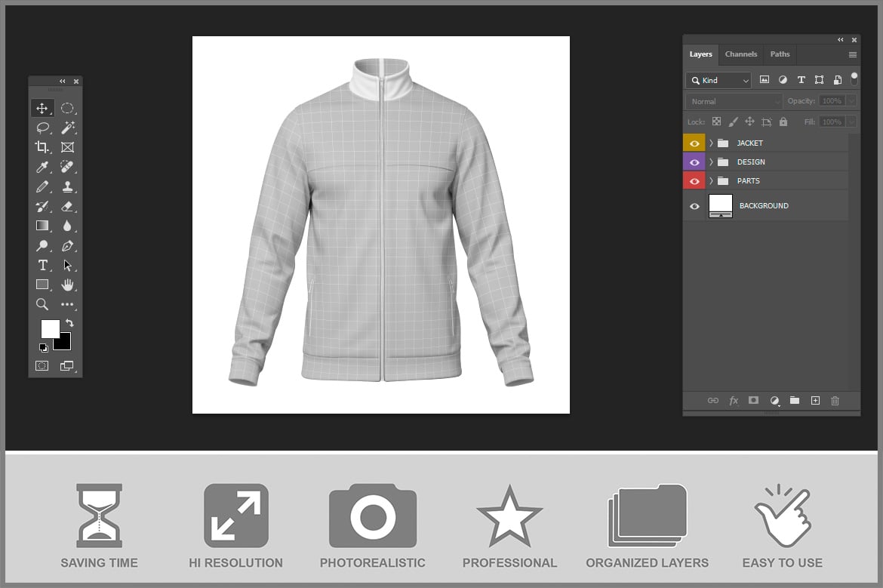Image resolution: width=883 pixels, height=588 pixels.
Task: Select the Horizontal Type tool
Action: (43, 265)
